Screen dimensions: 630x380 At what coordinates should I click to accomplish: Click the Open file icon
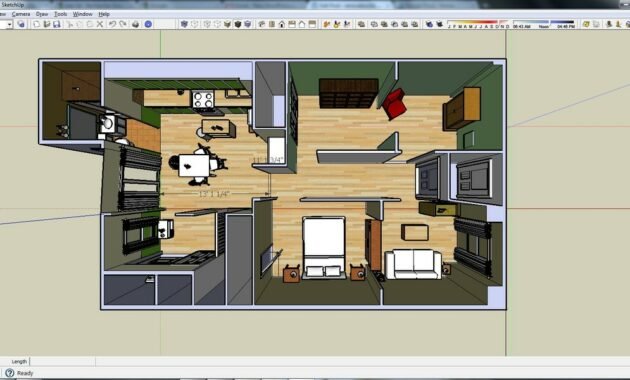tap(47, 24)
